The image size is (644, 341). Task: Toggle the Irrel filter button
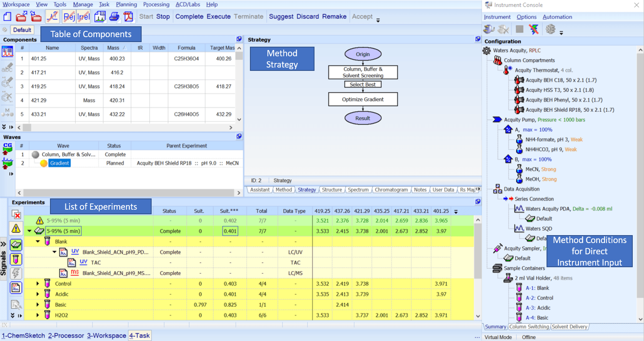(83, 17)
